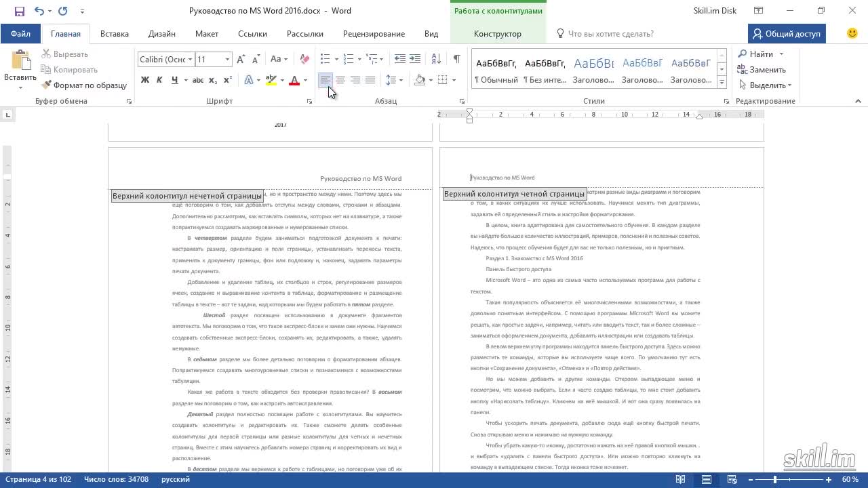
Task: Toggle left paragraph alignment
Action: coord(325,80)
